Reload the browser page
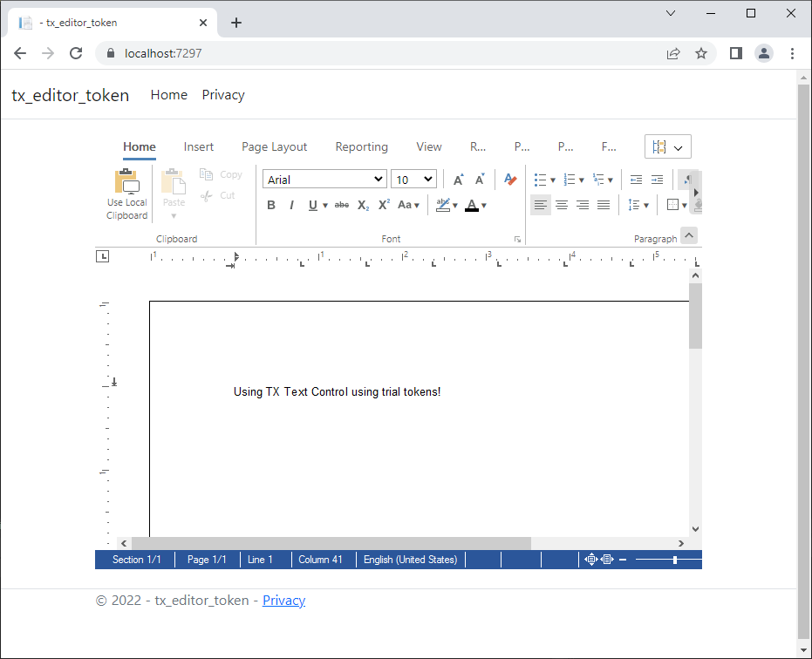 coord(76,53)
